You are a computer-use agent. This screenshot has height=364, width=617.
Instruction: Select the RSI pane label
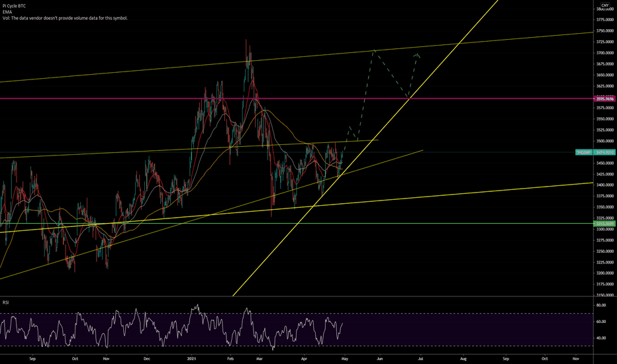pyautogui.click(x=6, y=302)
